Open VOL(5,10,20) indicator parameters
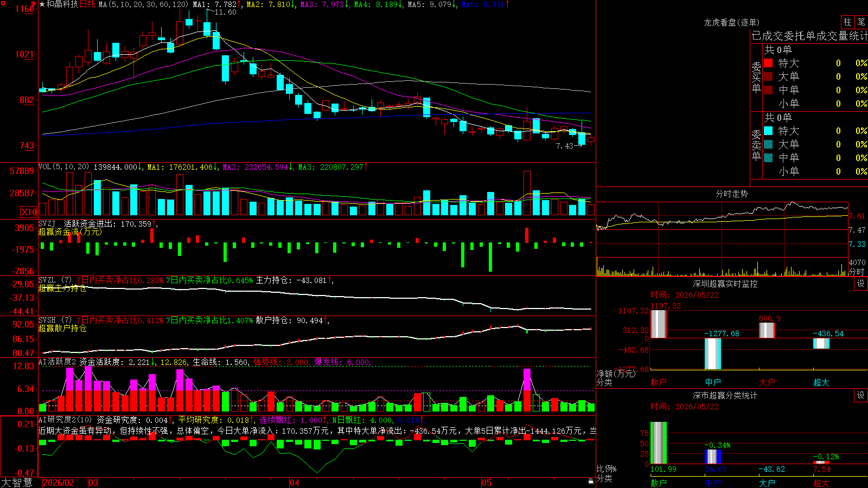 63,167
